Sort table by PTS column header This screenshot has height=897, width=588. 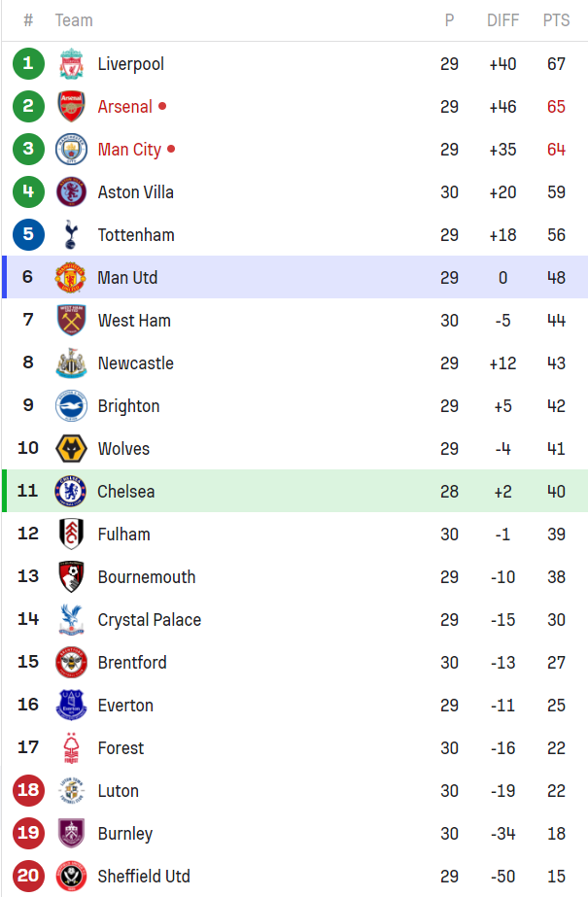(556, 20)
